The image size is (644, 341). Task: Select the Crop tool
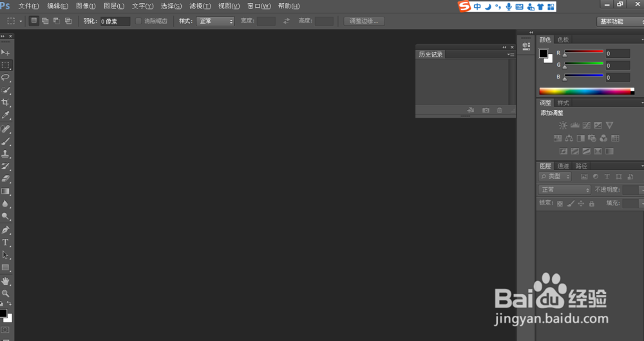5,102
